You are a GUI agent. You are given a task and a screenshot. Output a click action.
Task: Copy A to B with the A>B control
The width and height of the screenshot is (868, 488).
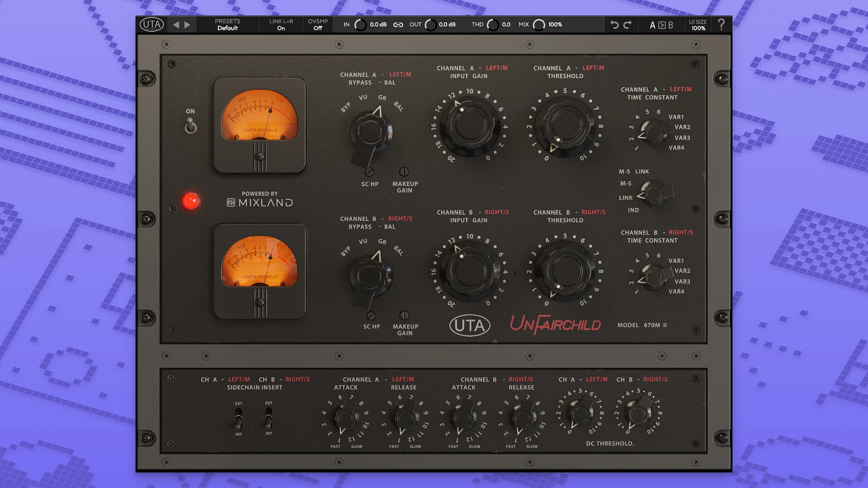tap(661, 25)
